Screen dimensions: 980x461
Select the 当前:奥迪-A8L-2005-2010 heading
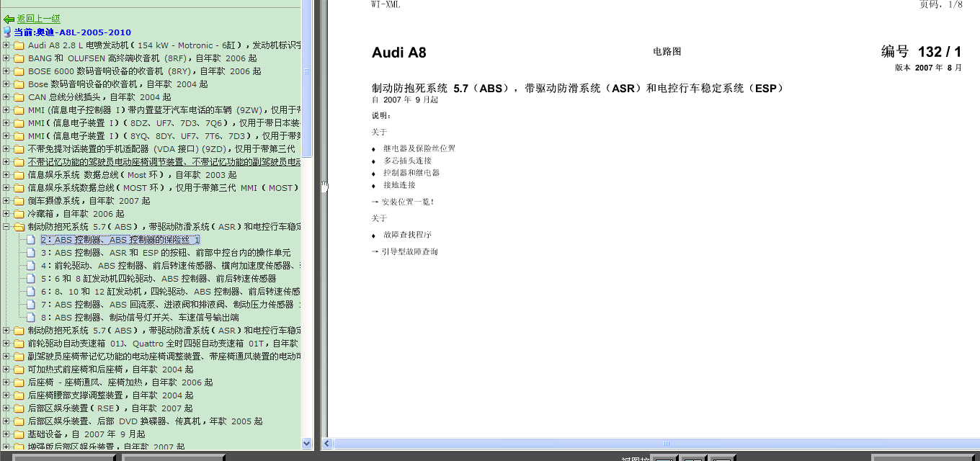pos(73,32)
